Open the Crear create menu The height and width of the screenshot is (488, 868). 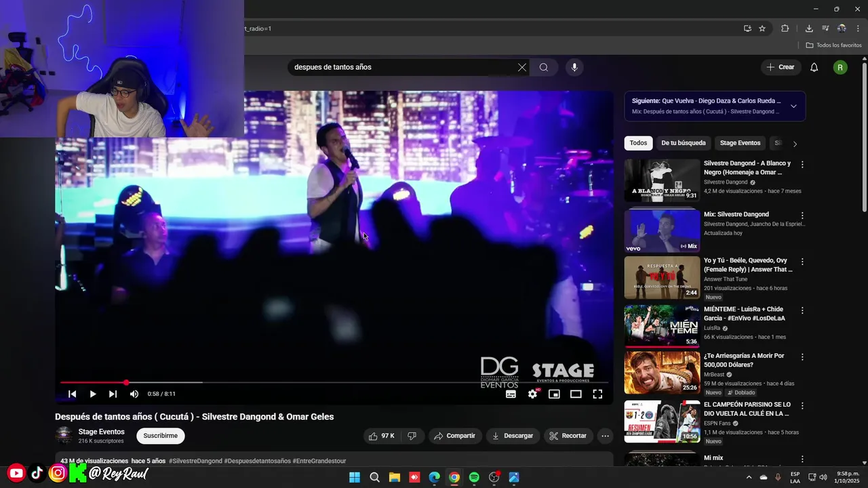click(x=780, y=67)
